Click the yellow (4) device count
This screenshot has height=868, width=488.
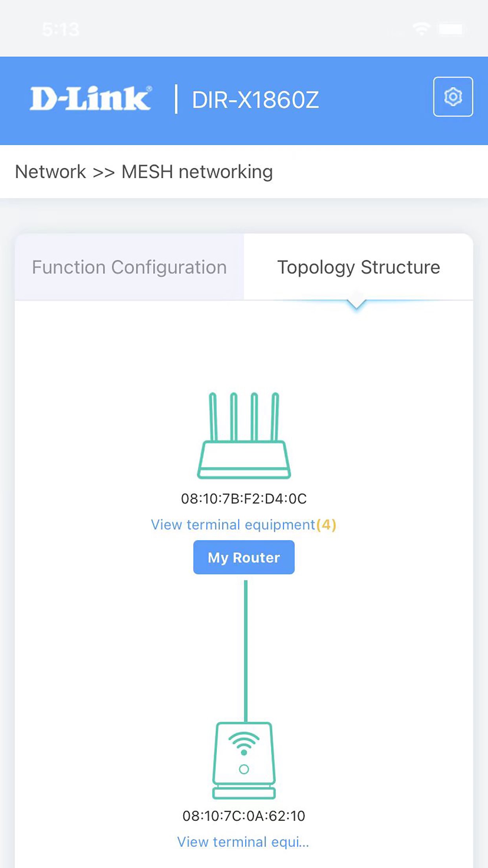[x=326, y=525]
